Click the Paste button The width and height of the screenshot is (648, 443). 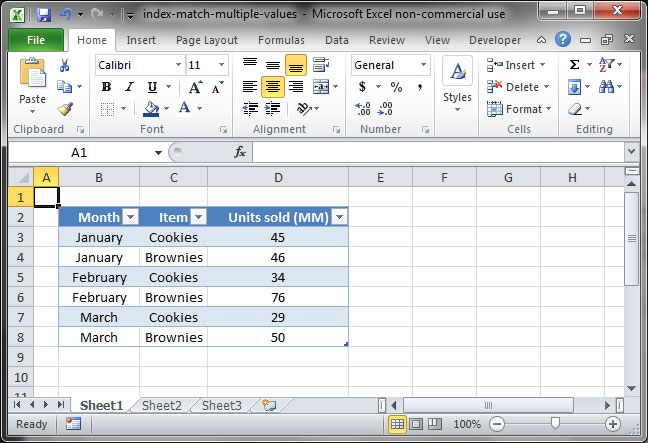[x=32, y=85]
